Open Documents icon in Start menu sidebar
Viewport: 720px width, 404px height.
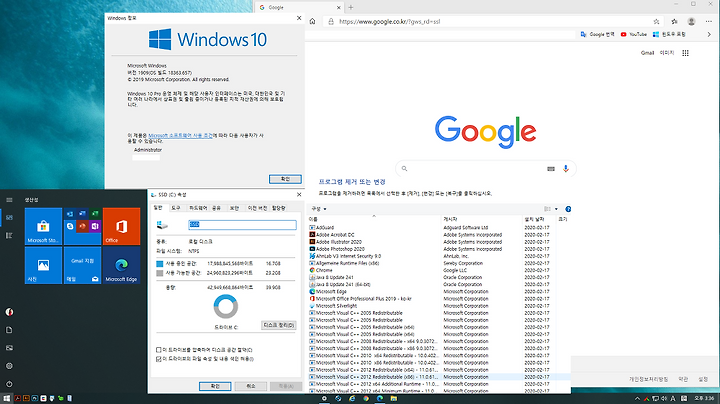pos(9,330)
